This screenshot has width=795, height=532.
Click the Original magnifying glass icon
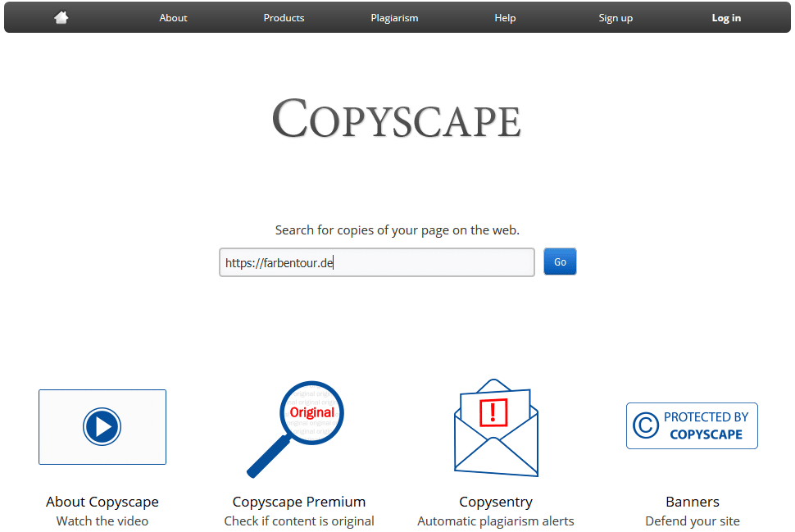tap(296, 429)
